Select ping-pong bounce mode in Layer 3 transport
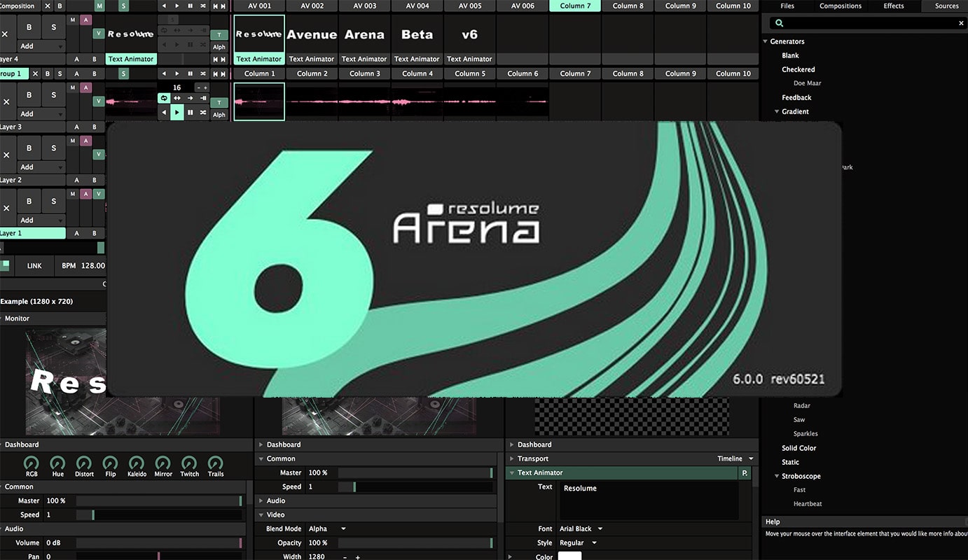The height and width of the screenshot is (560, 968). pyautogui.click(x=177, y=99)
